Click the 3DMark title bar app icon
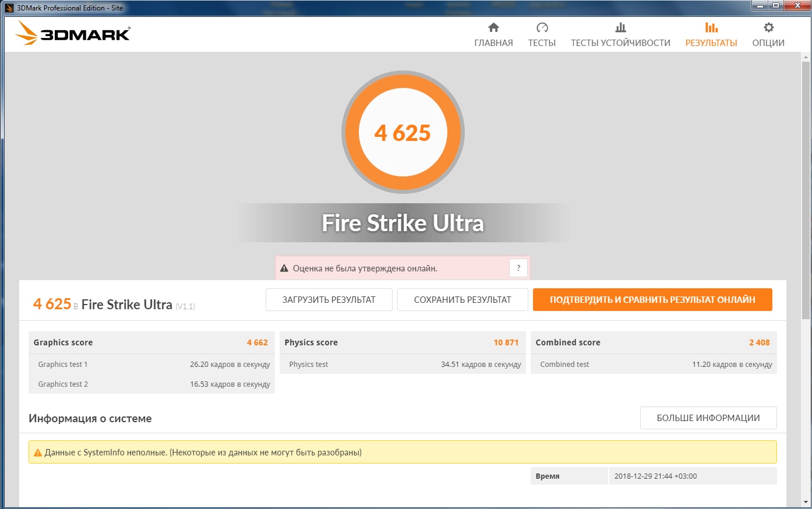Image resolution: width=812 pixels, height=509 pixels. point(9,8)
